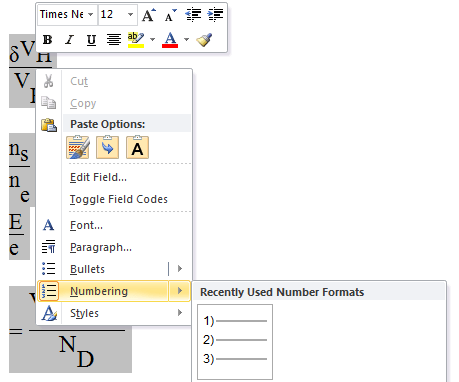
Task: Open the font name dropdown
Action: (90, 15)
